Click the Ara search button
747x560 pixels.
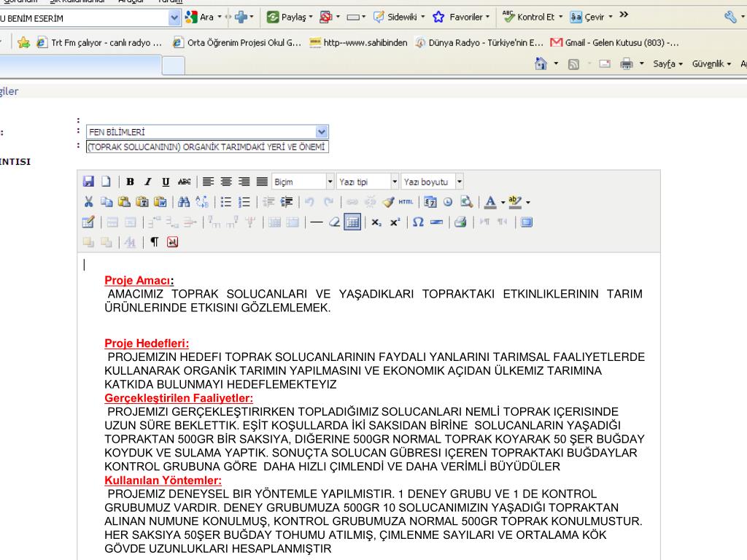tap(200, 17)
